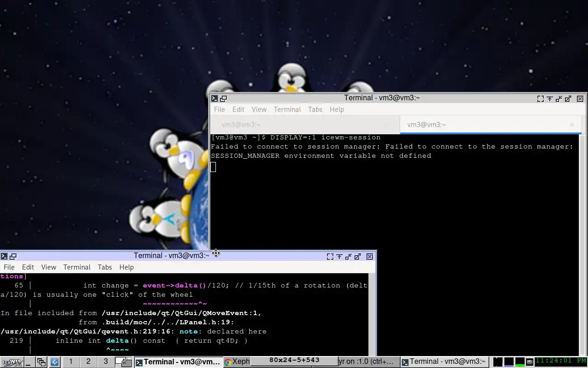Screen dimensions: 588x368
Task: Click the upper Terminal title 'Terminal - vm3@vm3:~'
Action: click(x=382, y=98)
